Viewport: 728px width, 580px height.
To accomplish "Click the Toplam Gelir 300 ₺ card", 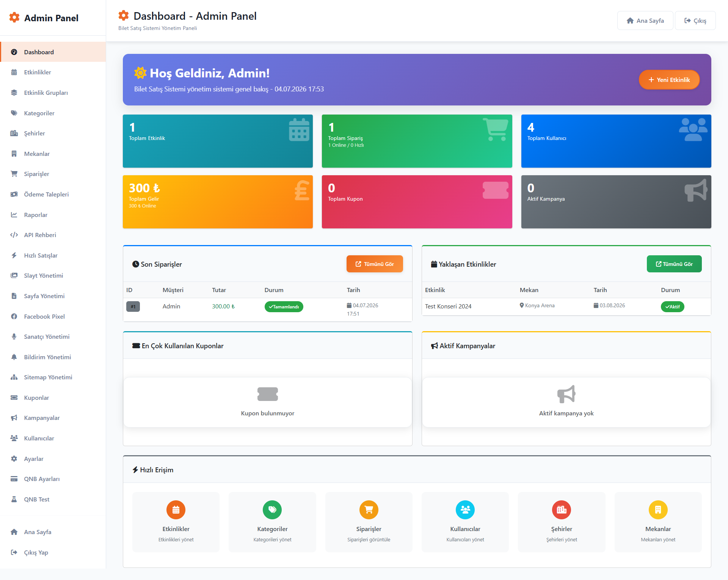I will (218, 202).
